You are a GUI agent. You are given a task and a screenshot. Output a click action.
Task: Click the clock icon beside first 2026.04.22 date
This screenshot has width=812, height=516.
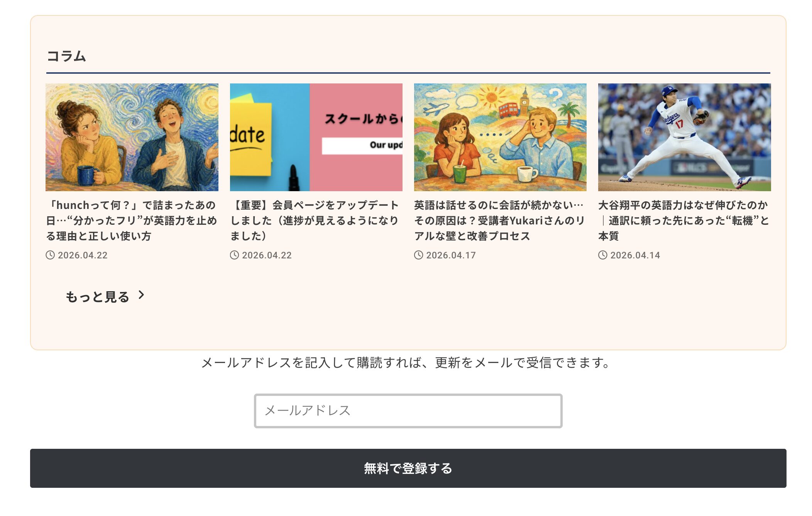[50, 255]
